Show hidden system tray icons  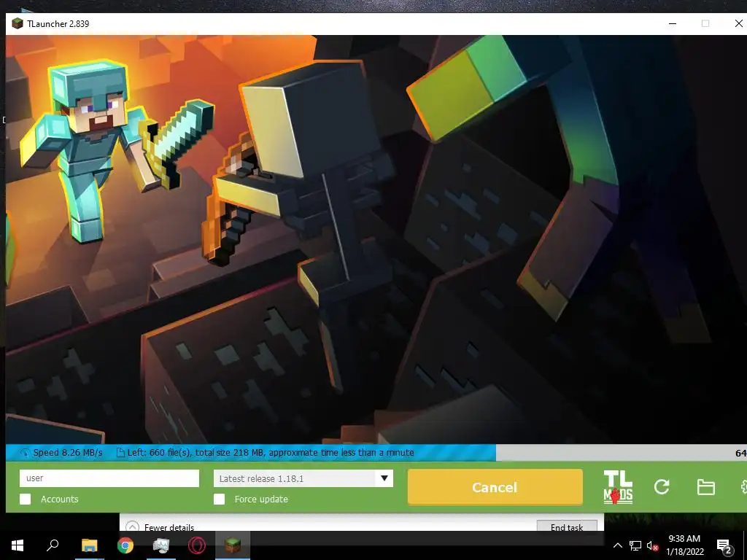617,545
